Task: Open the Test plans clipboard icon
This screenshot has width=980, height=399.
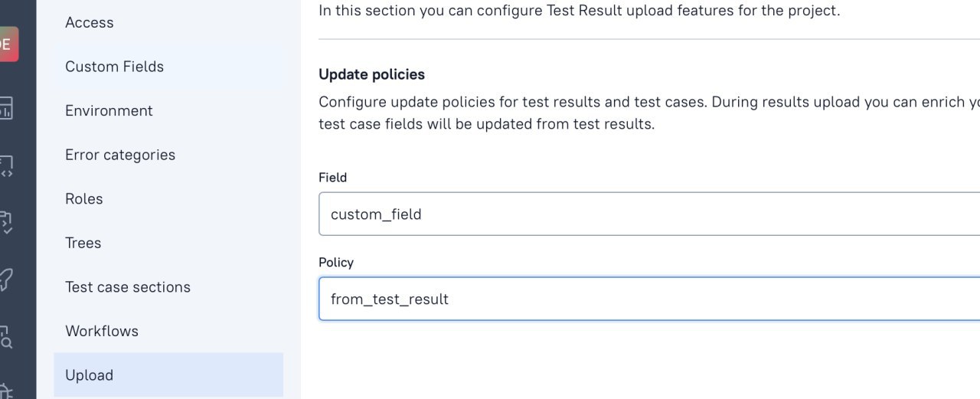Action: click(x=6, y=222)
